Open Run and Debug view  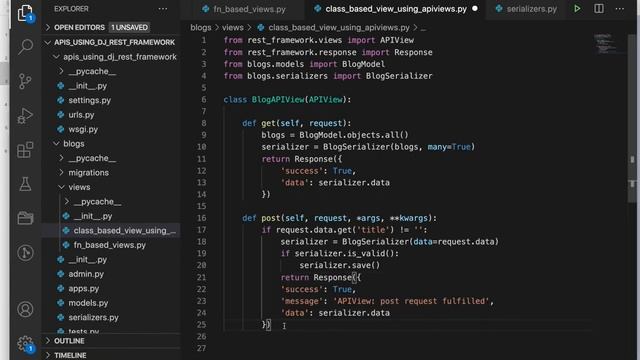[25, 116]
